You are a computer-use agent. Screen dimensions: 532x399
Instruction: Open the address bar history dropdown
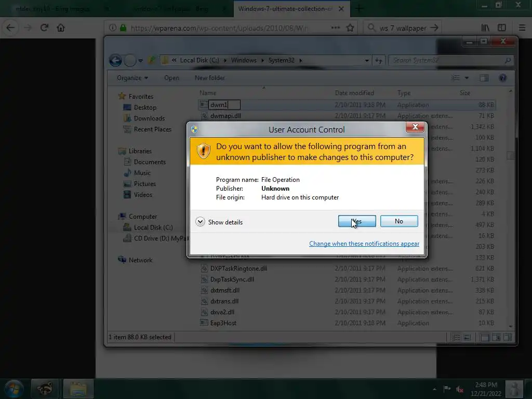367,61
